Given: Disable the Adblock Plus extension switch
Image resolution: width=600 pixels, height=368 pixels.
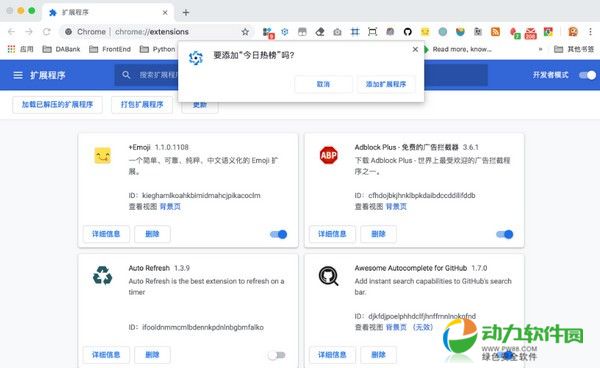Looking at the screenshot, I should coord(505,234).
